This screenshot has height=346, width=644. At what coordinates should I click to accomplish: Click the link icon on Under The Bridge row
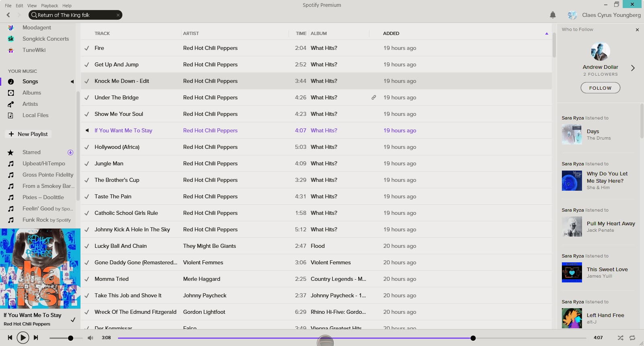(x=374, y=97)
